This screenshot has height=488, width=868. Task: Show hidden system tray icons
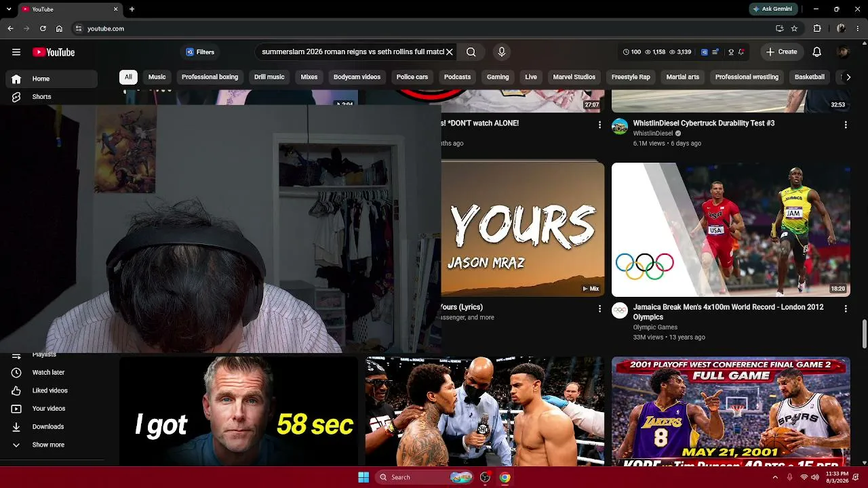[x=775, y=477]
